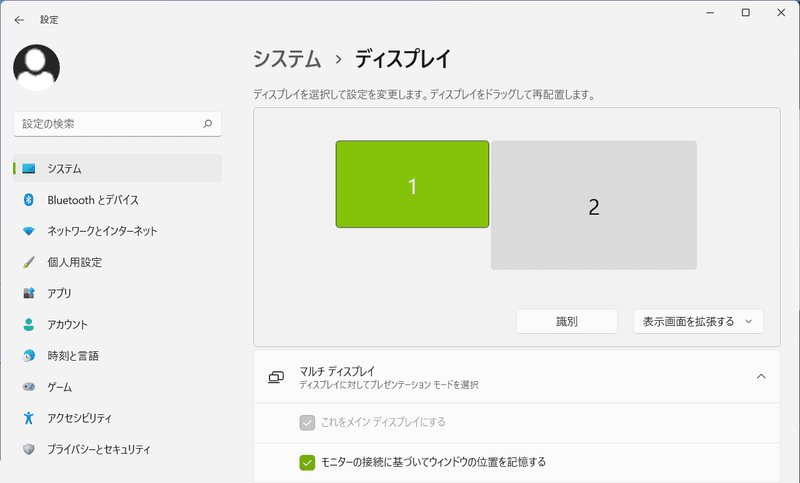This screenshot has height=483, width=800.
Task: Click the privacy shield icon
Action: coord(29,449)
